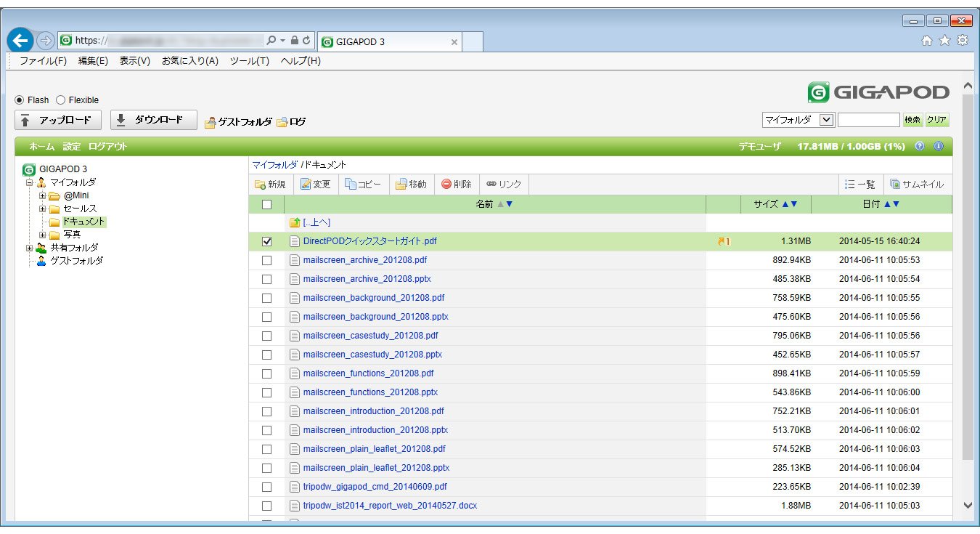Sort name column descending with blue arrow
Viewport: 980px width, 534px height.
click(510, 205)
